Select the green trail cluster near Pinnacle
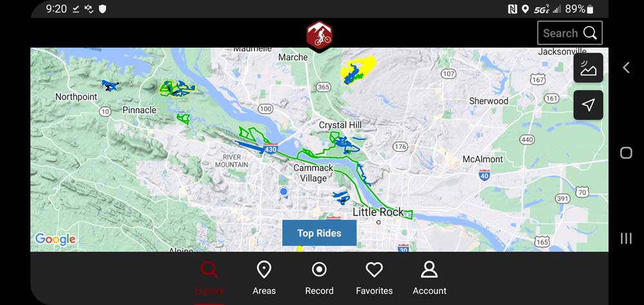644x305 pixels. click(178, 88)
